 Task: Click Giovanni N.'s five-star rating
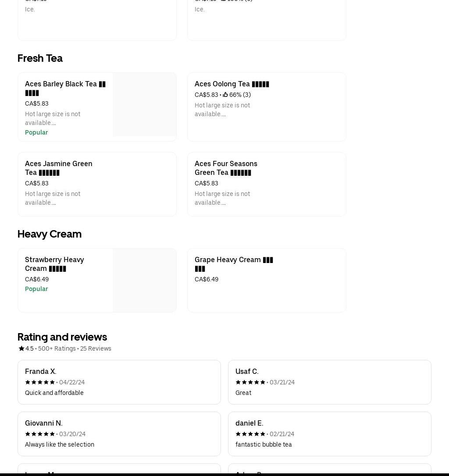pyautogui.click(x=40, y=434)
